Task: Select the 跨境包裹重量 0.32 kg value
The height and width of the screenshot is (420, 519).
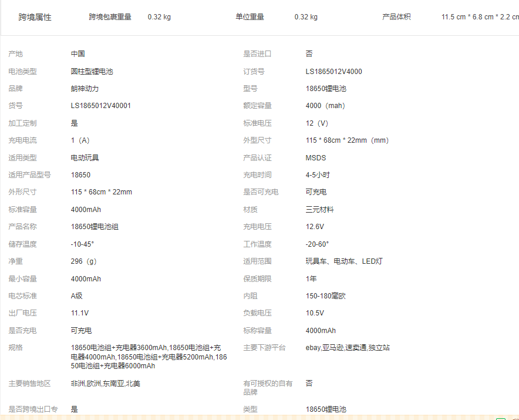Action: tap(159, 17)
